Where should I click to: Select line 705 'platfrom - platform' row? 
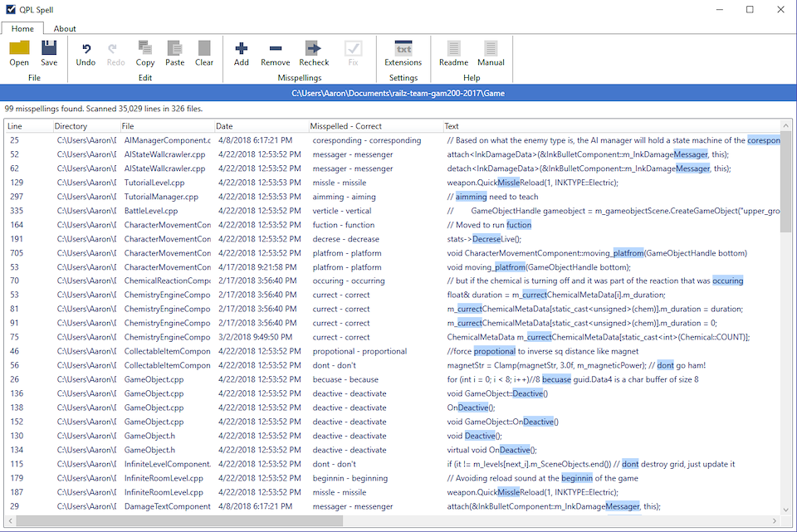[x=393, y=253]
